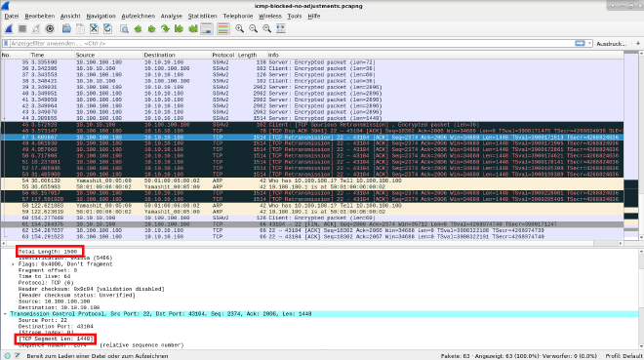Click the restart capture icon
Screen dimensions: 644x360
pyautogui.click(x=36, y=28)
